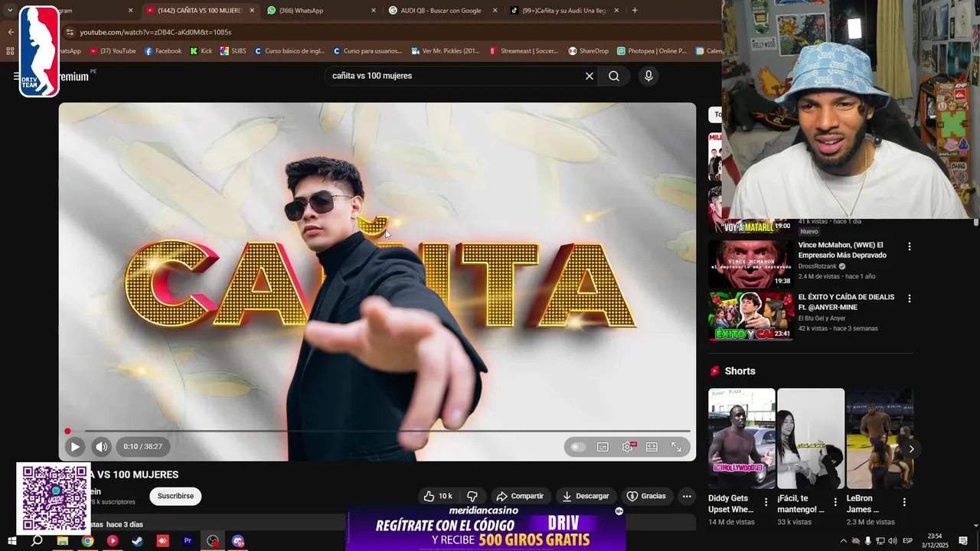Dislike the video with thumbs down
Viewport: 980px width, 551px height.
click(x=472, y=496)
